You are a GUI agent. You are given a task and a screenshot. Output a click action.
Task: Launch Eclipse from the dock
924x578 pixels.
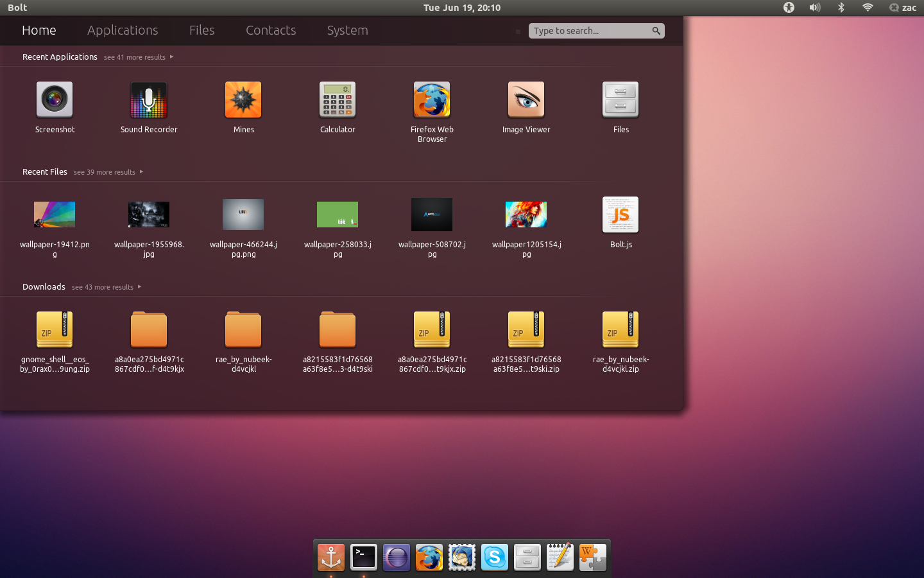tap(396, 557)
